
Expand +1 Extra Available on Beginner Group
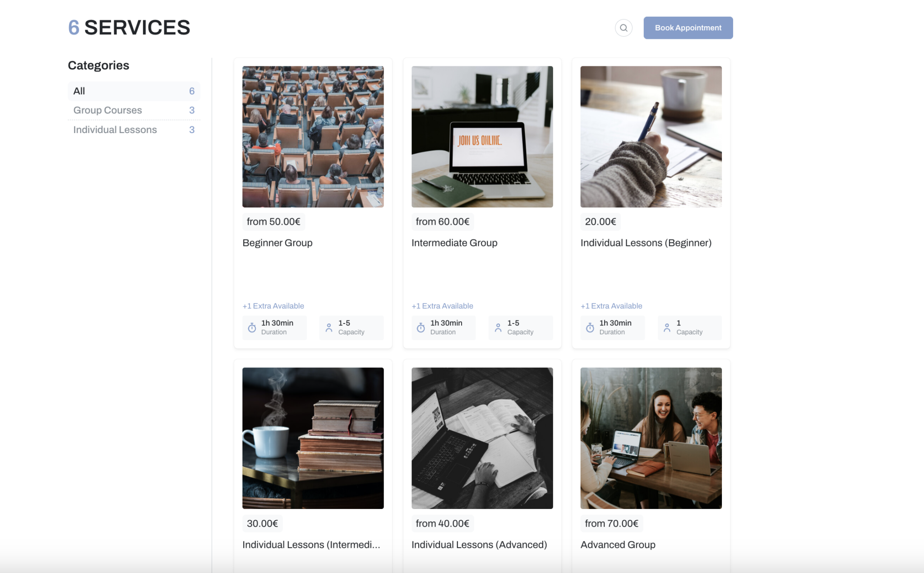[x=273, y=305]
